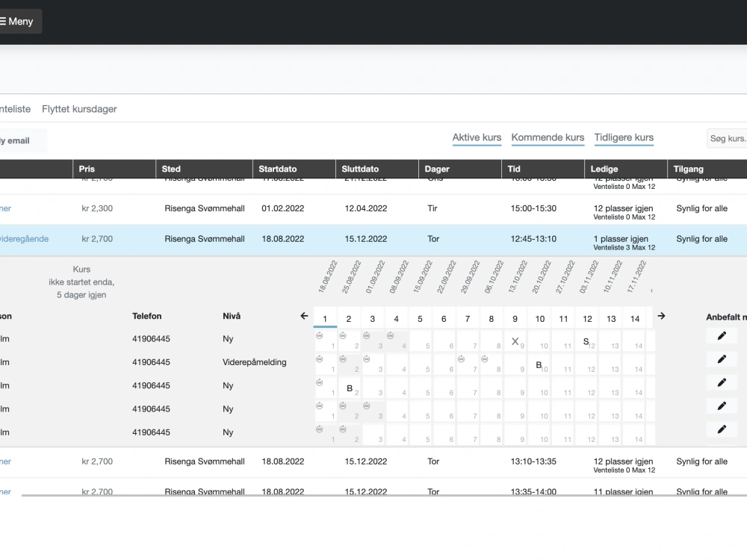Screen dimensions: 747x560
Task: Sort by Startdato column header
Action: click(x=294, y=169)
